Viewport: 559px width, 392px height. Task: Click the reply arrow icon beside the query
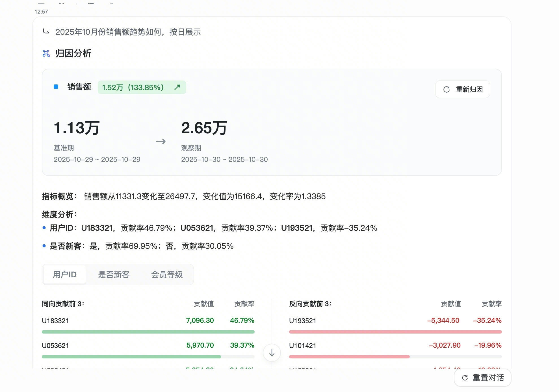(46, 32)
